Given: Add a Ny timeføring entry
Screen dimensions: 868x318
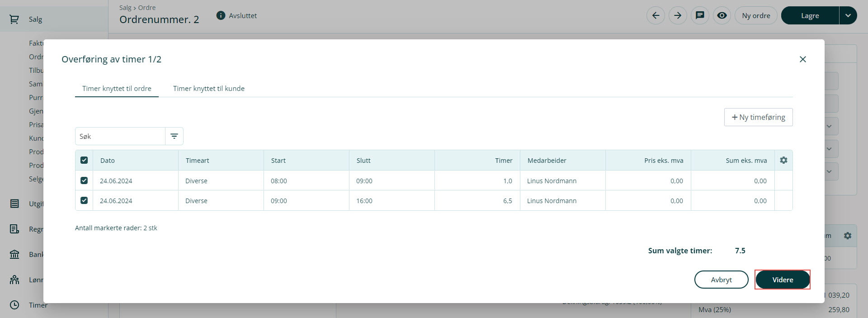Looking at the screenshot, I should [x=758, y=117].
